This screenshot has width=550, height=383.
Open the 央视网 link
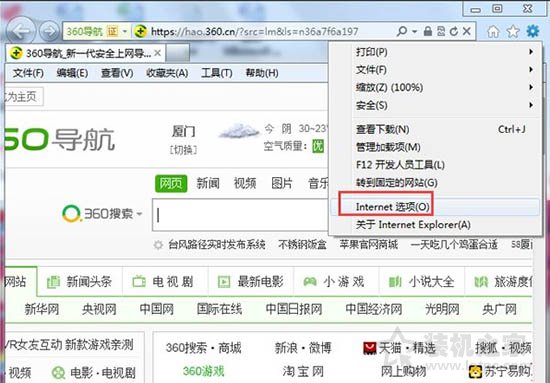[x=99, y=309]
